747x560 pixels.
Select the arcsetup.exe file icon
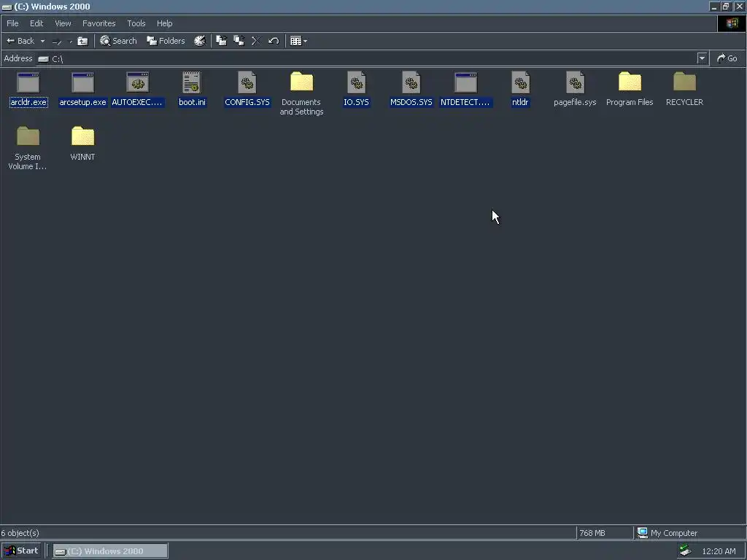83,83
